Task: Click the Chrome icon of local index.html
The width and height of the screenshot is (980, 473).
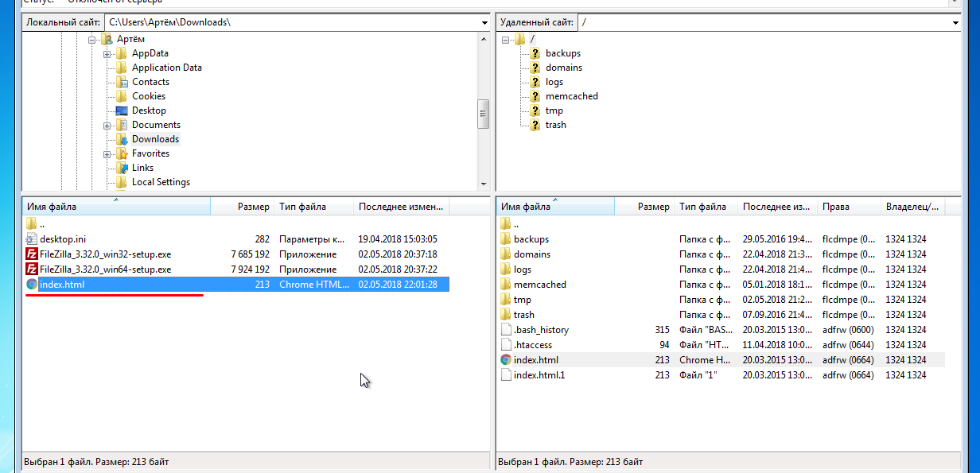Action: click(32, 285)
